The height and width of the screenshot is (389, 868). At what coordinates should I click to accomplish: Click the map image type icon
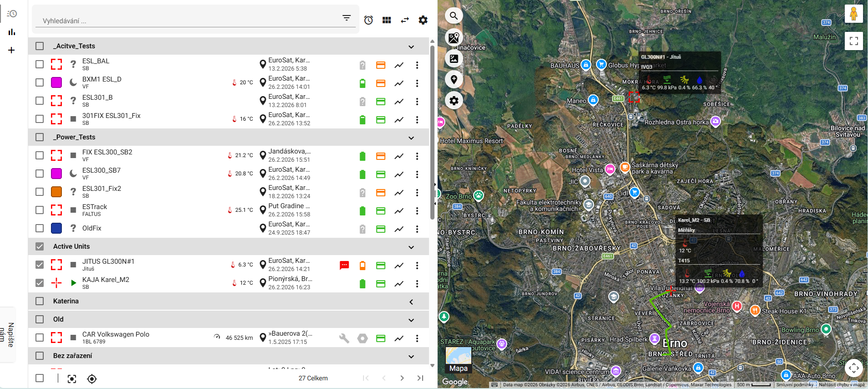pyautogui.click(x=454, y=58)
